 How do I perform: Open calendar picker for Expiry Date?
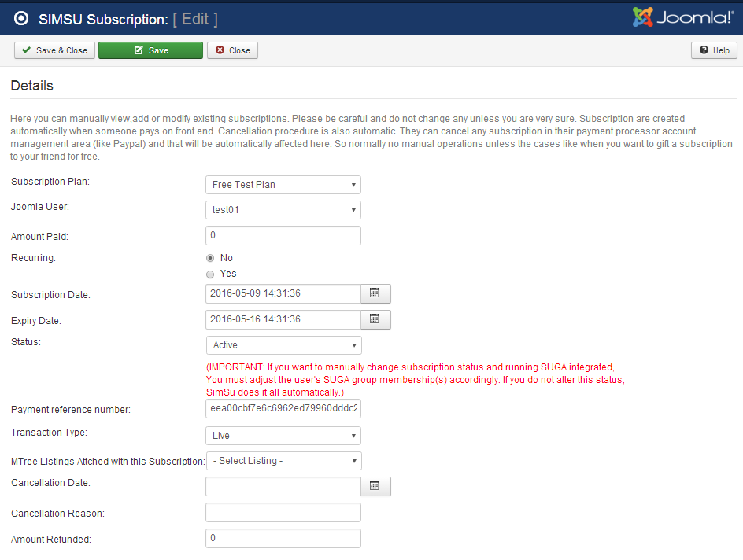(x=375, y=320)
